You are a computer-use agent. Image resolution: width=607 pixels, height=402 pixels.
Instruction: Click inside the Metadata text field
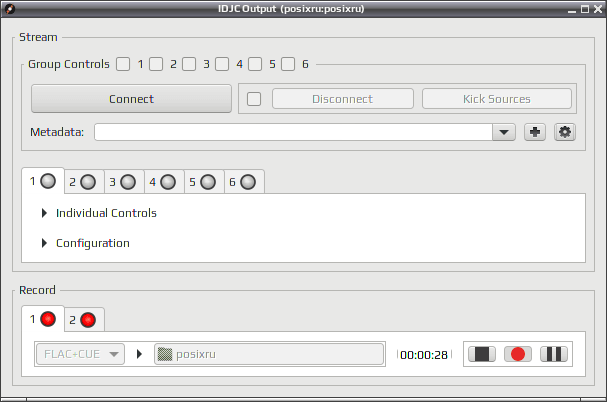pos(293,132)
